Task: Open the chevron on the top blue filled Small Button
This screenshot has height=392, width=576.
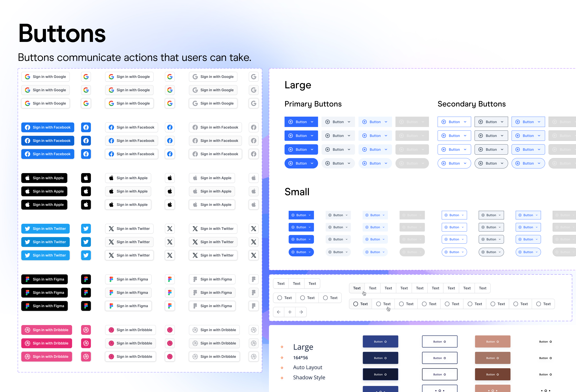Action: (x=310, y=215)
